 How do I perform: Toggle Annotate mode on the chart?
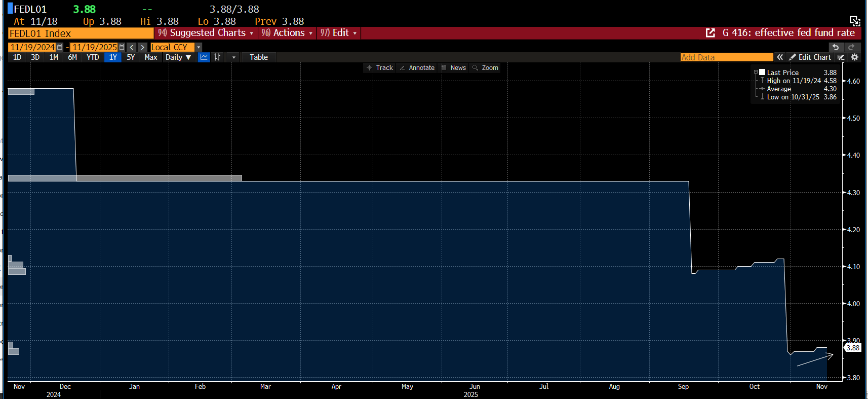[417, 68]
